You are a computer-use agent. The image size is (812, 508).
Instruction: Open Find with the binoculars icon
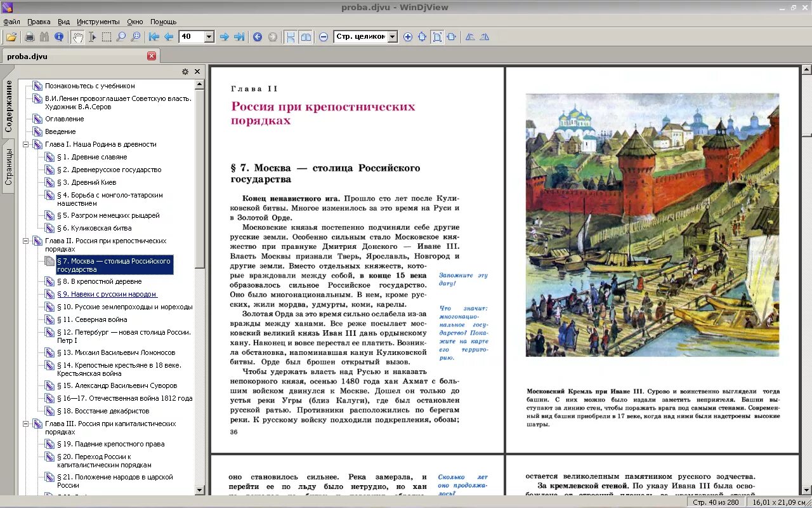pyautogui.click(x=44, y=37)
